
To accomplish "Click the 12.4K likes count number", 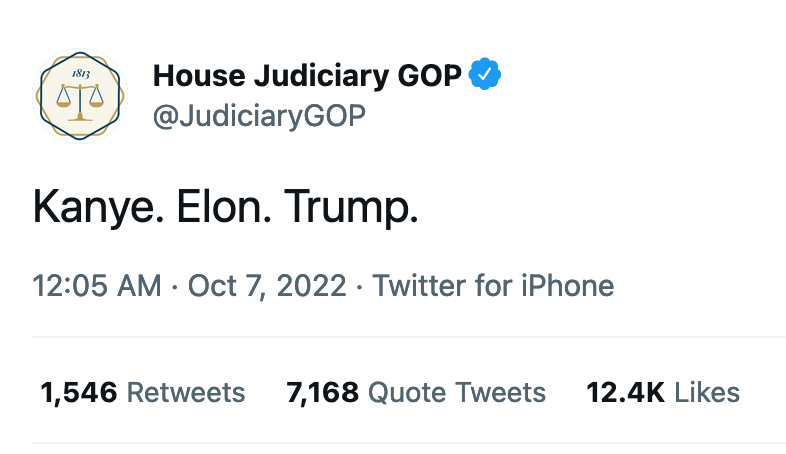I will pyautogui.click(x=626, y=392).
